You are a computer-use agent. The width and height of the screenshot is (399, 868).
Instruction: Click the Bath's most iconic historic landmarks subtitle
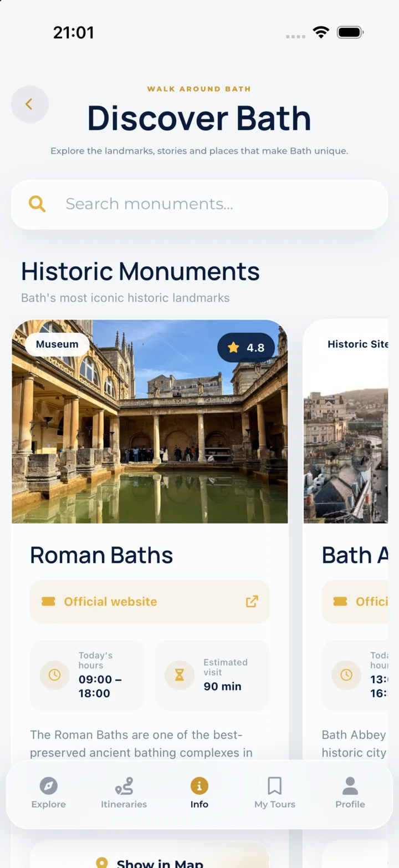pos(125,298)
